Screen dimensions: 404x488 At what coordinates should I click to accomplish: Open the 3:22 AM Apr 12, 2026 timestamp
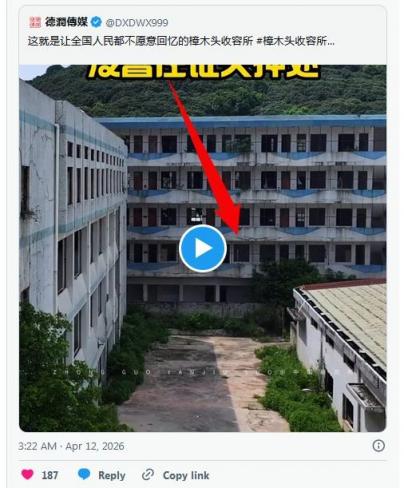tap(71, 446)
